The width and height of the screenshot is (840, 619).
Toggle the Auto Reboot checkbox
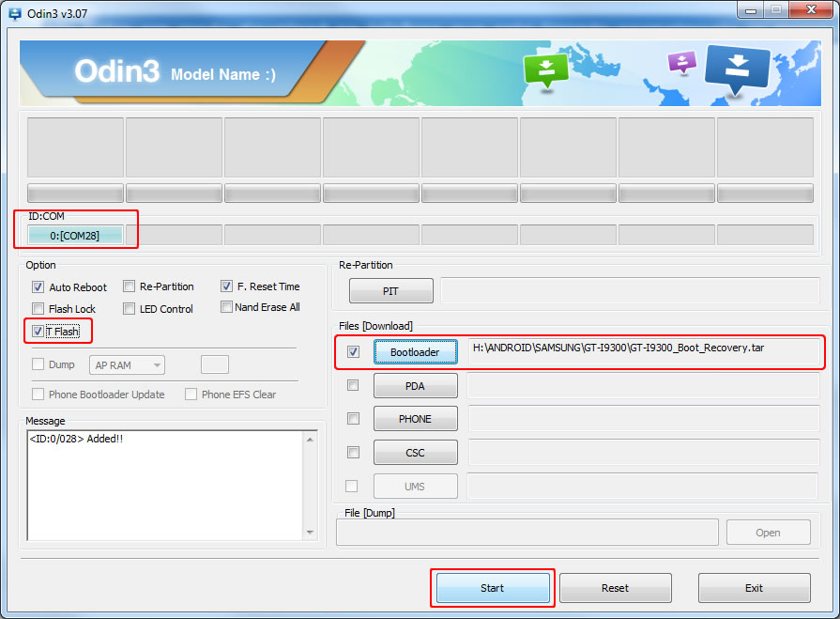pos(38,286)
